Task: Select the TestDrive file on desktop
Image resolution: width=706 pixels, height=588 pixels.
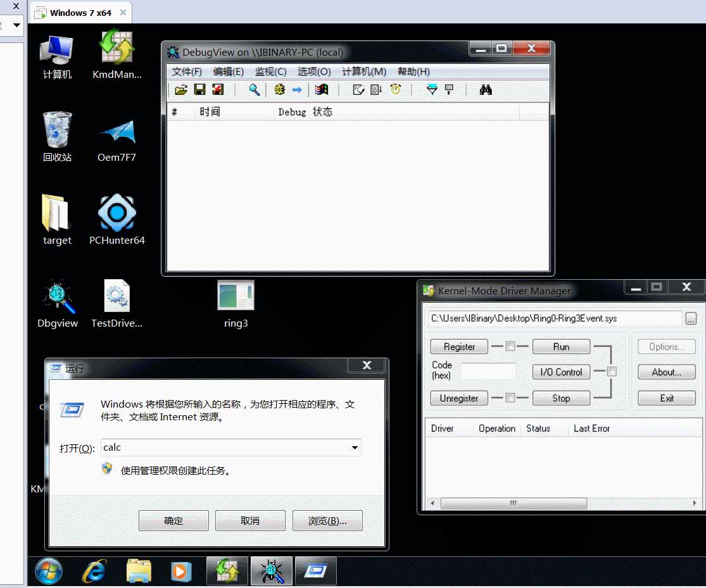Action: point(117,303)
